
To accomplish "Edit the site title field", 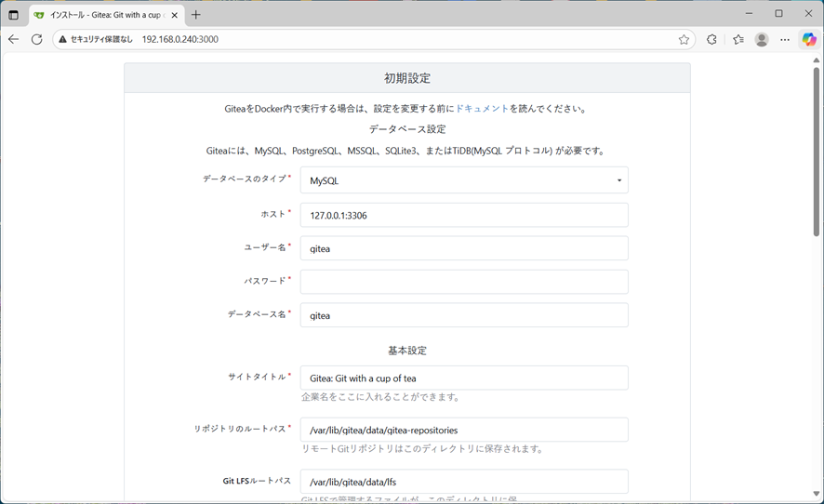I will 464,378.
